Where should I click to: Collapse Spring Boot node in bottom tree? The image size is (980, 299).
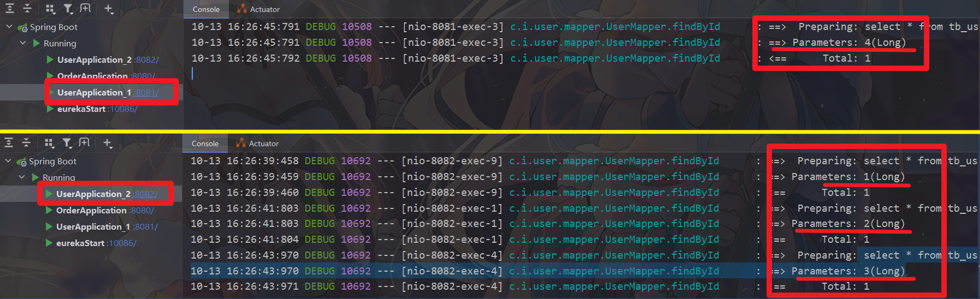click(x=8, y=161)
